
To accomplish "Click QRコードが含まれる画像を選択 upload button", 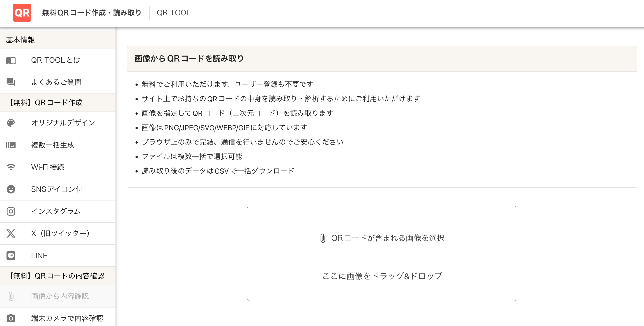I will tap(382, 238).
